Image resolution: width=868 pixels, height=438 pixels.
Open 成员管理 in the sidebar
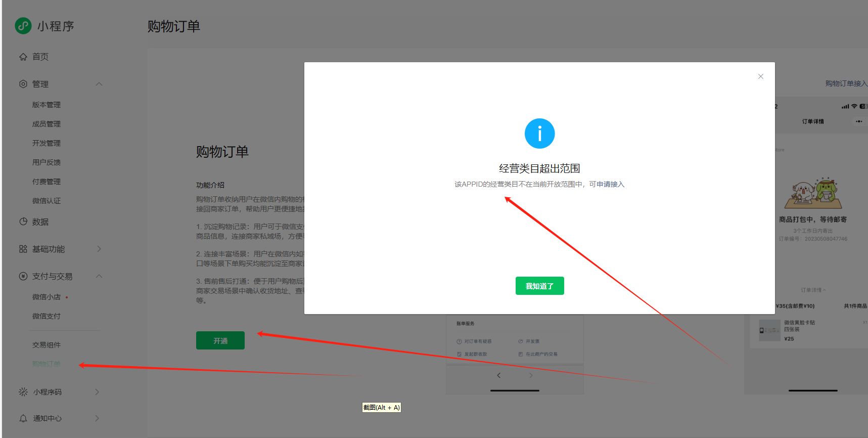click(47, 124)
